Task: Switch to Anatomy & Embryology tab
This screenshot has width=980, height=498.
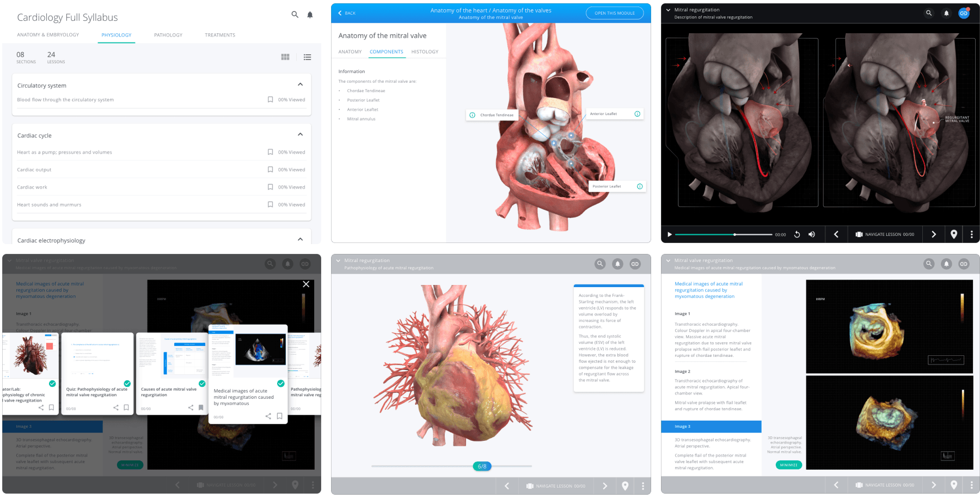Action: [48, 35]
